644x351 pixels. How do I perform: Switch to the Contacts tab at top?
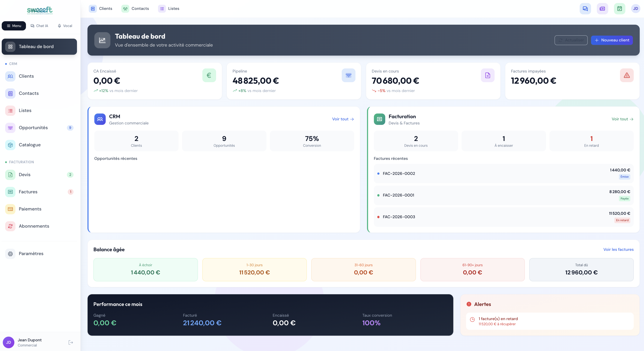tap(135, 8)
